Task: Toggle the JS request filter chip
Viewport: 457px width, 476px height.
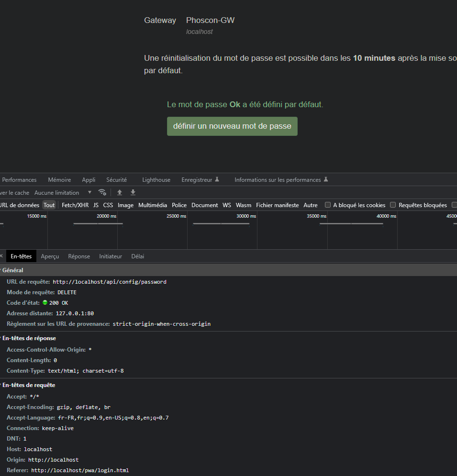Action: tap(96, 205)
